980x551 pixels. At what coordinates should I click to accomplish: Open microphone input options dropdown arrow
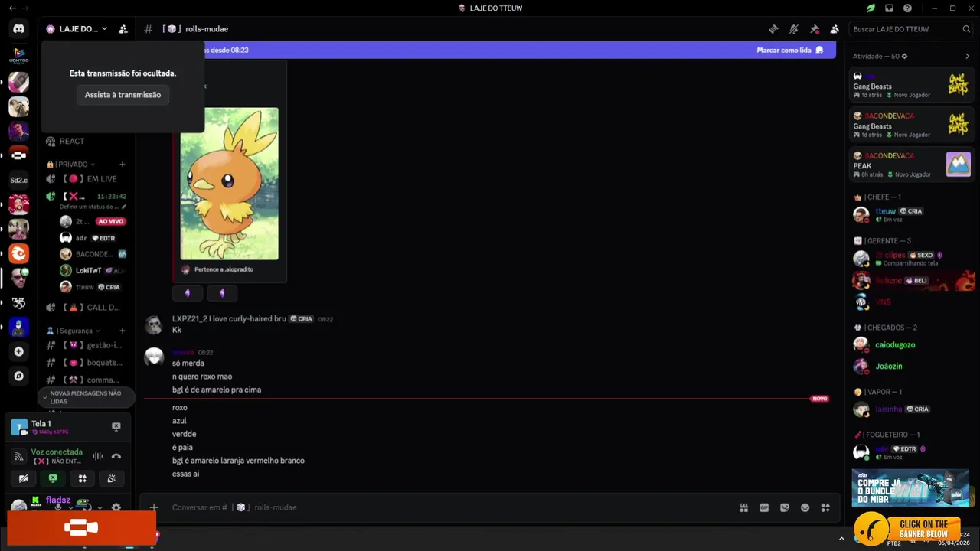coord(70,507)
